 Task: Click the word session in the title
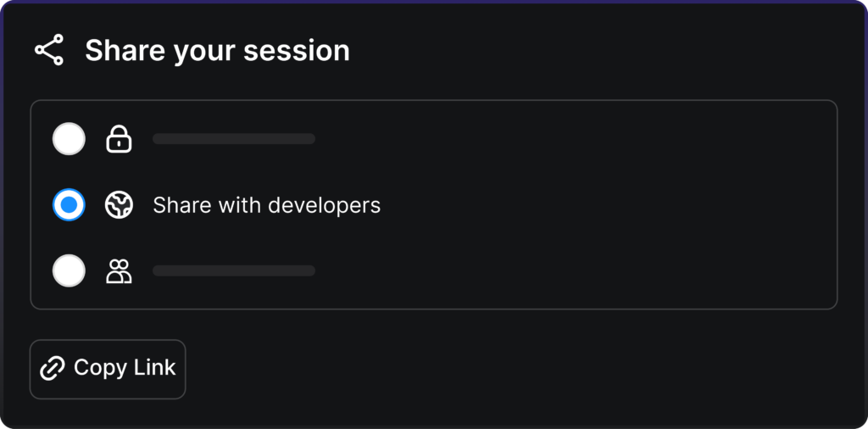tap(297, 51)
